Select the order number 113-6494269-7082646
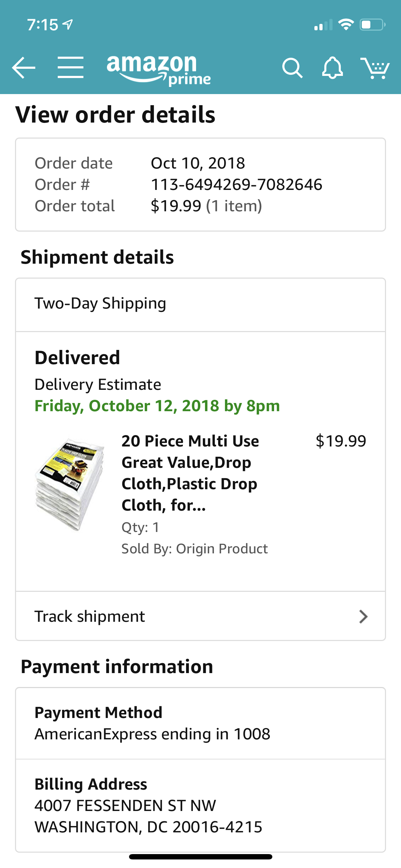The width and height of the screenshot is (401, 868). (236, 184)
